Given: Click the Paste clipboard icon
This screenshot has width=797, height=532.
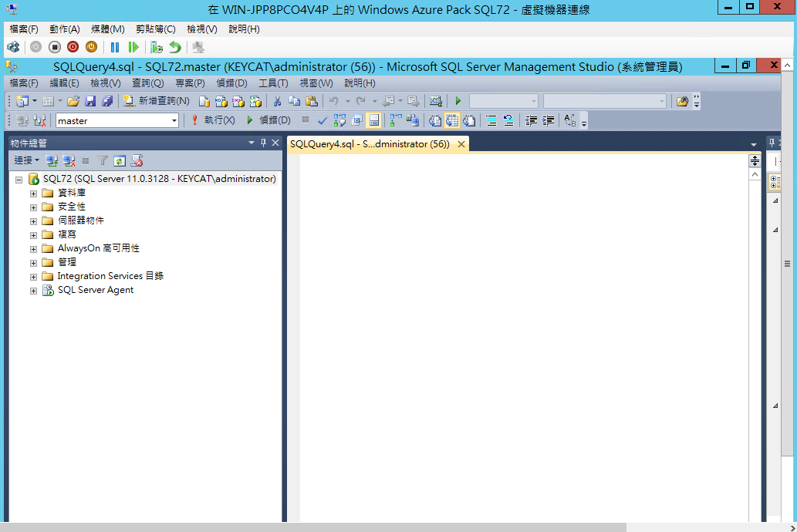Looking at the screenshot, I should pos(312,101).
